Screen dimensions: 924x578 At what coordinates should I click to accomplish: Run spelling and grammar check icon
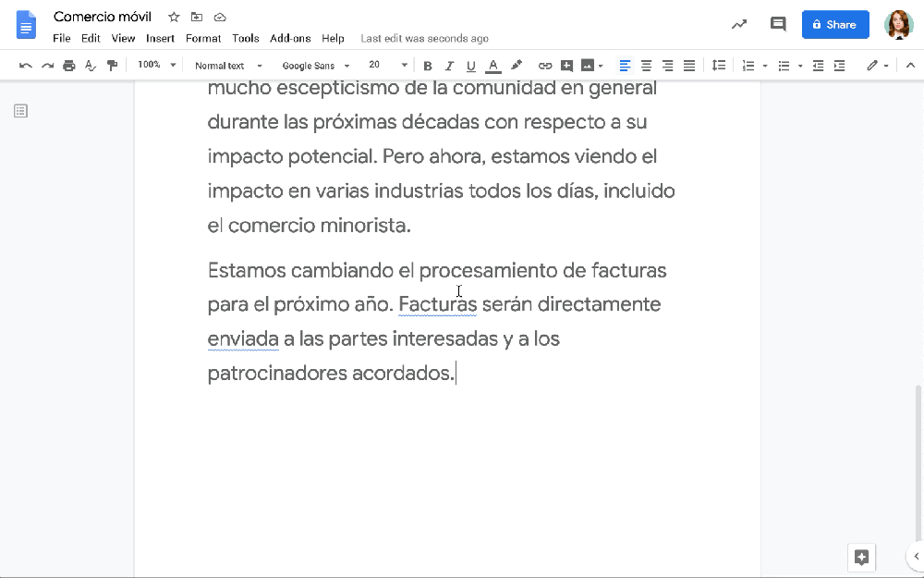91,66
